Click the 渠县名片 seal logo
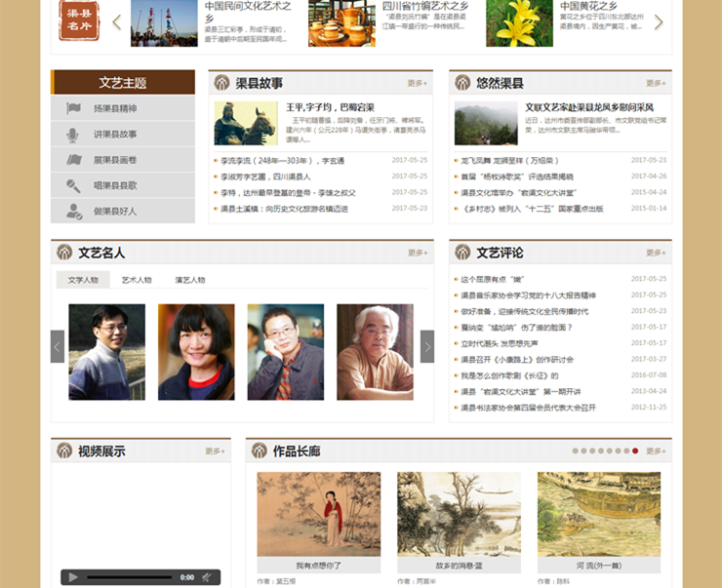Screen dimensions: 722x588 [78, 21]
